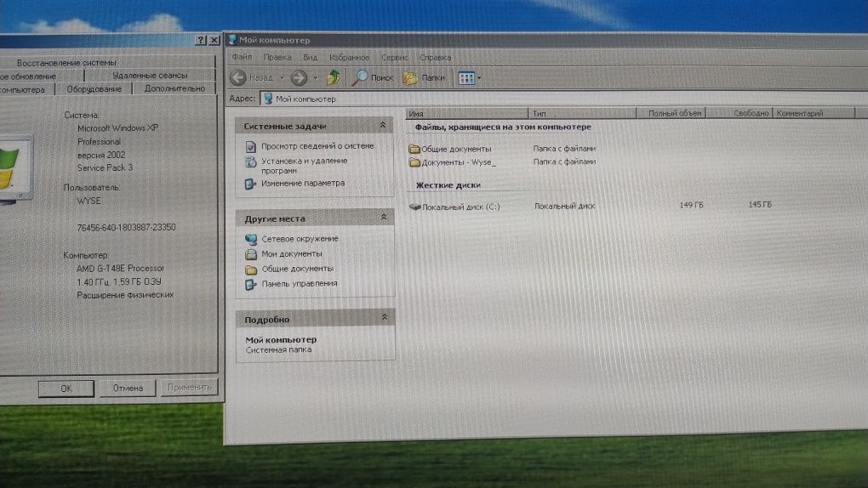Switch to Дополнительно tab
Screen dimensions: 868x488
tap(174, 88)
